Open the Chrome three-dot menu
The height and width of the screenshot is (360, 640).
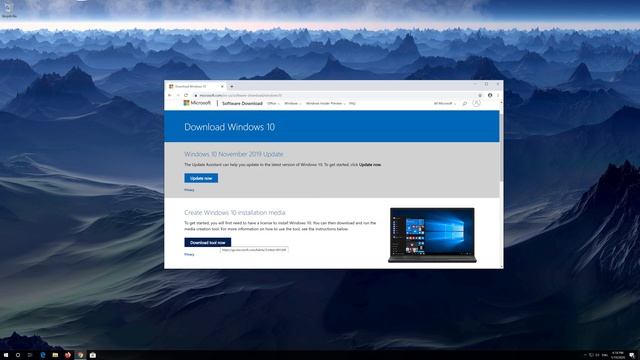coord(498,95)
